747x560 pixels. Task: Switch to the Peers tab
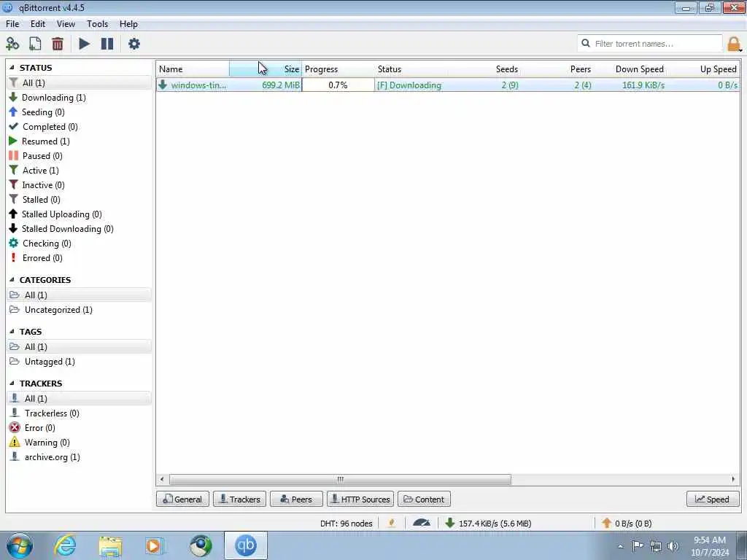pos(296,499)
